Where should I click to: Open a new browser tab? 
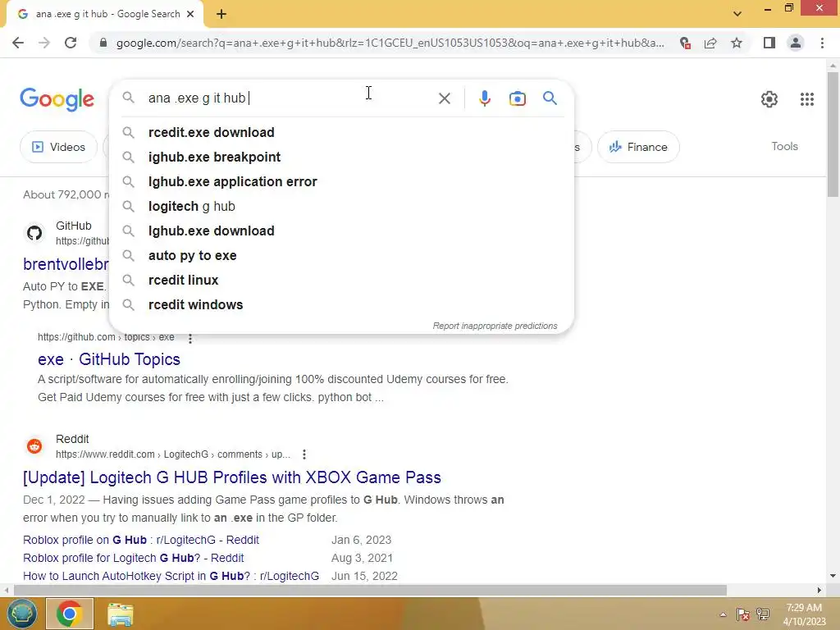tap(221, 14)
